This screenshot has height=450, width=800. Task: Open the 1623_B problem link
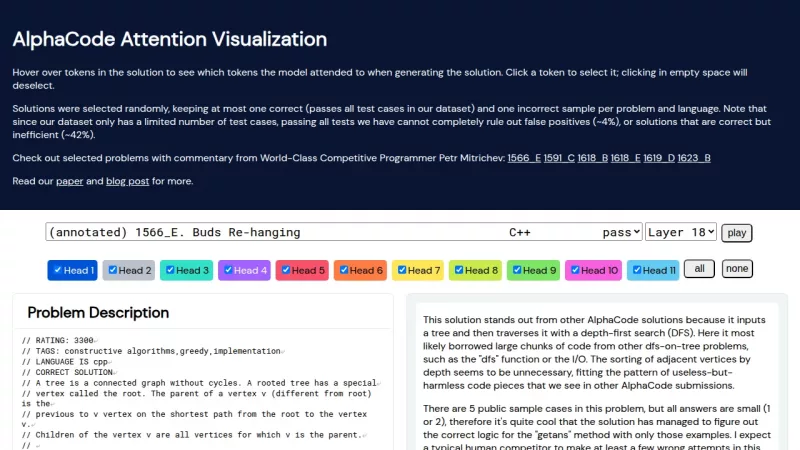point(693,158)
